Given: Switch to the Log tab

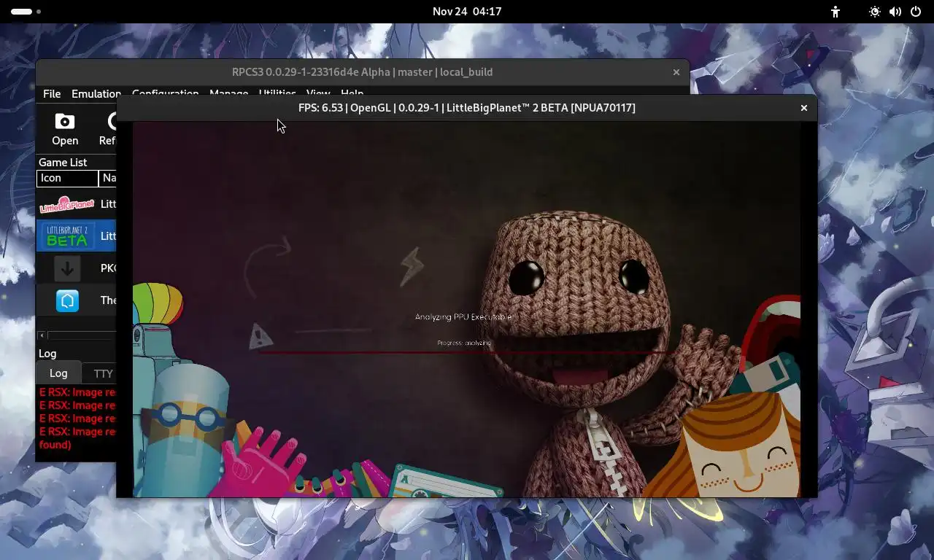Looking at the screenshot, I should click(x=58, y=373).
